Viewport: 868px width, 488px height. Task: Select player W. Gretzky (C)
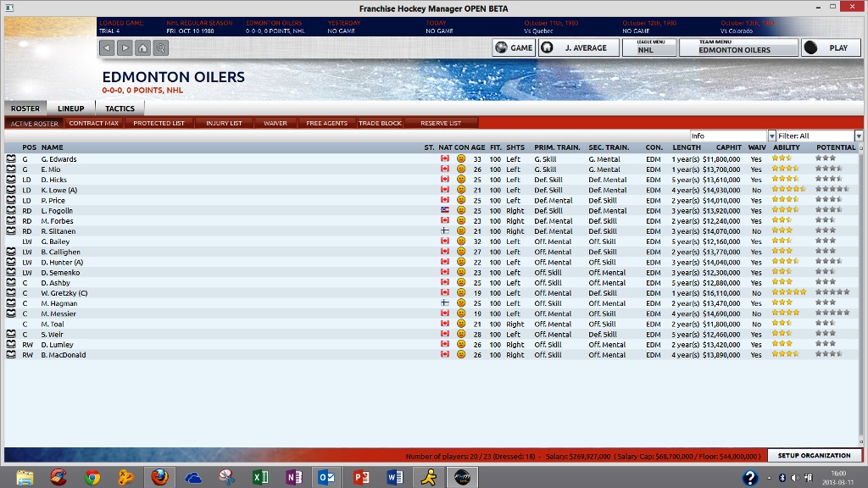(x=64, y=293)
